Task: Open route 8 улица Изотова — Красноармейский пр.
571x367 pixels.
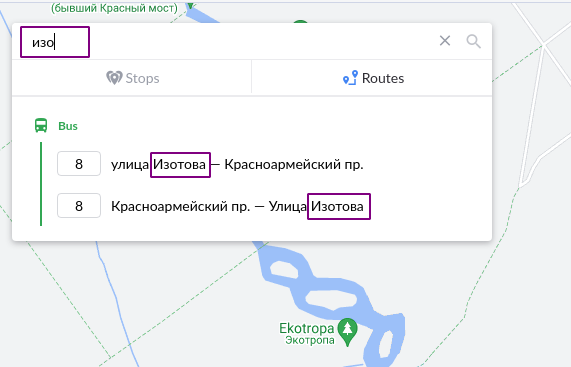Action: pyautogui.click(x=210, y=164)
